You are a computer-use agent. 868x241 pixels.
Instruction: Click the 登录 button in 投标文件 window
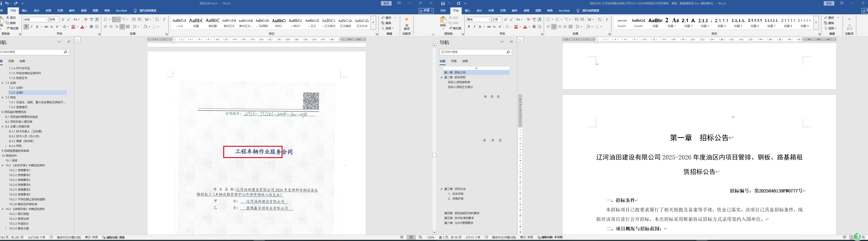[386, 3]
